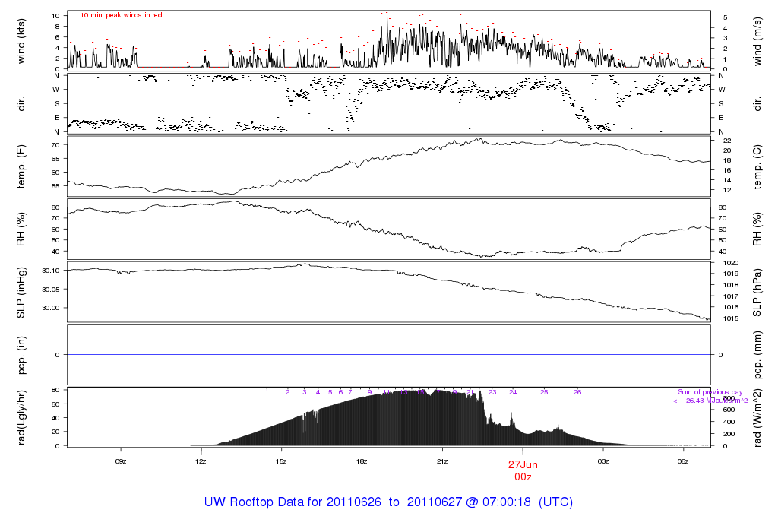This screenshot has width=778, height=532.
Task: Click the "65" tick on temp. (F) axis
Action: 55,159
